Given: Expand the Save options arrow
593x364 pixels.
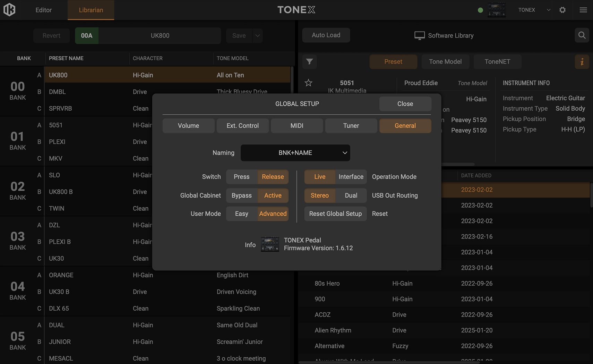Looking at the screenshot, I should click(x=257, y=36).
